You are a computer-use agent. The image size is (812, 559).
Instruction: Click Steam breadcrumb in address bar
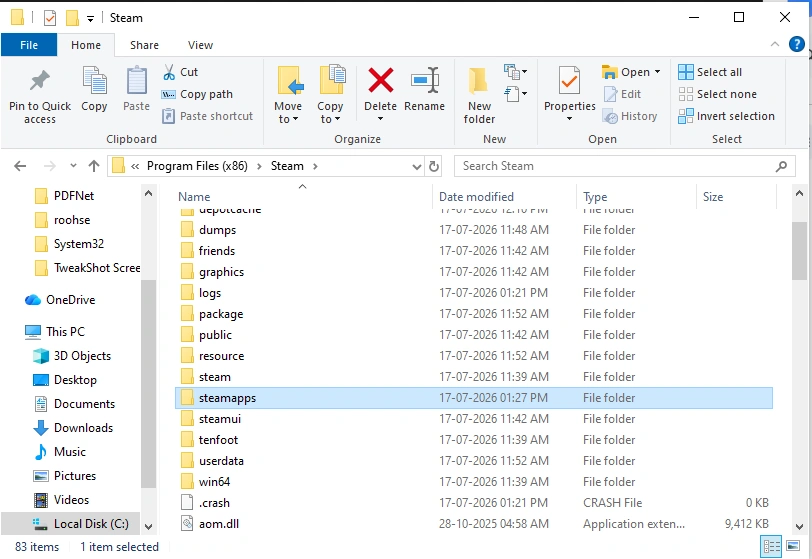click(x=287, y=166)
